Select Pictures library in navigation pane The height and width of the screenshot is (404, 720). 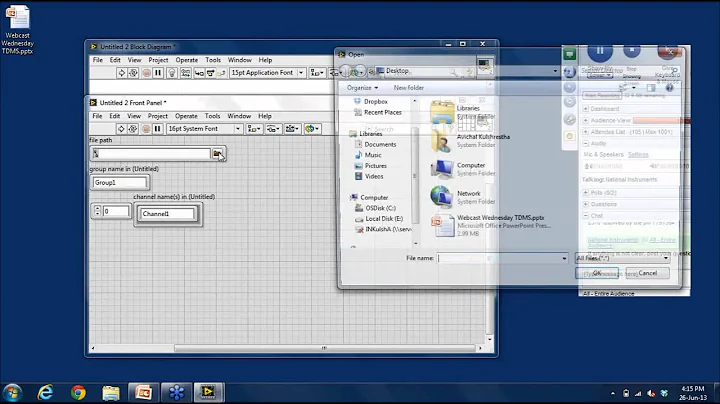coord(371,166)
